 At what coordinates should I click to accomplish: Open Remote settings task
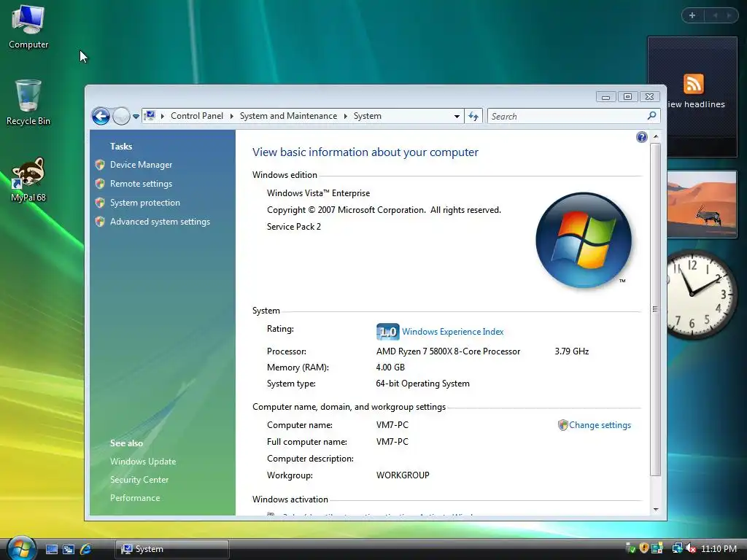pyautogui.click(x=141, y=184)
